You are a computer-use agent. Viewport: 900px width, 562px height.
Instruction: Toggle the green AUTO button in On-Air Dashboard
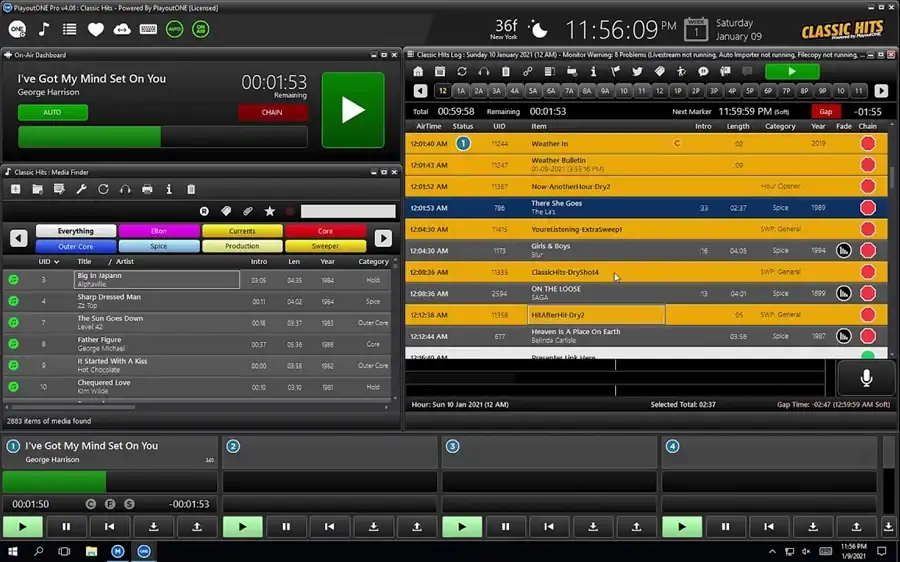[x=53, y=112]
